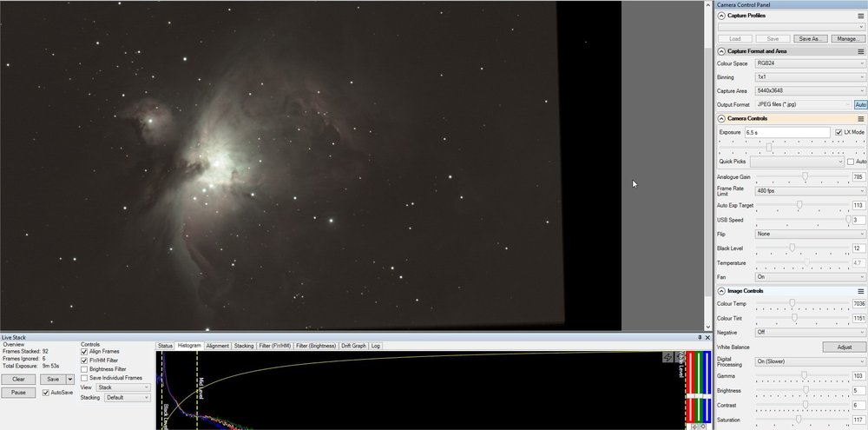
Task: Open the Quick Picks dropdown
Action: pyautogui.click(x=797, y=162)
